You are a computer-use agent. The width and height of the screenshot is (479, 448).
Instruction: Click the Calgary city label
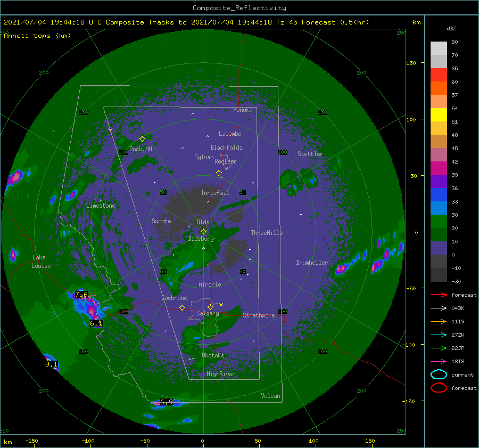(x=208, y=313)
